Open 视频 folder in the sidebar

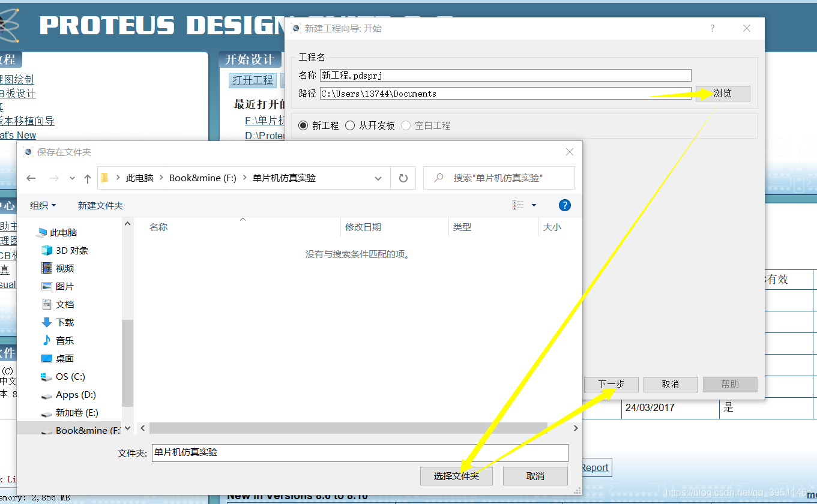[x=58, y=268]
